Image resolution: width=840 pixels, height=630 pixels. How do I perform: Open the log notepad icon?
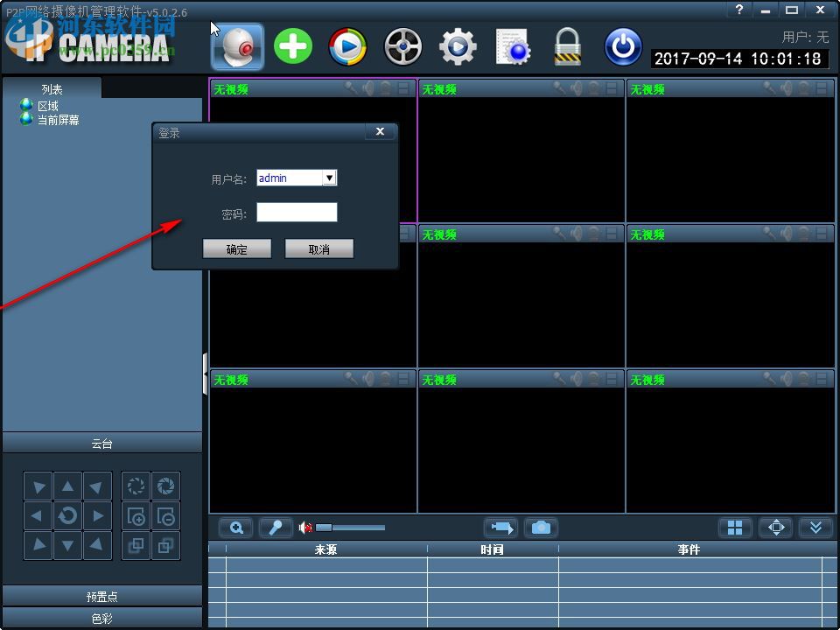point(513,47)
